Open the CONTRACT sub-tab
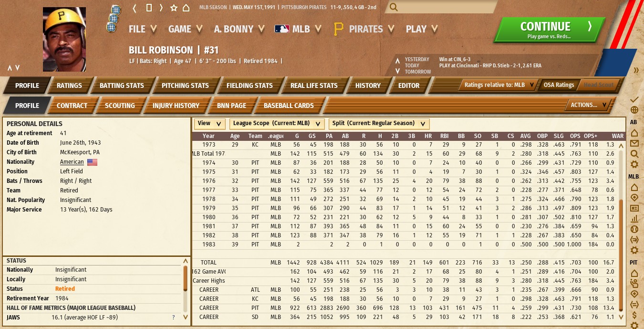The width and height of the screenshot is (644, 329). tap(72, 106)
